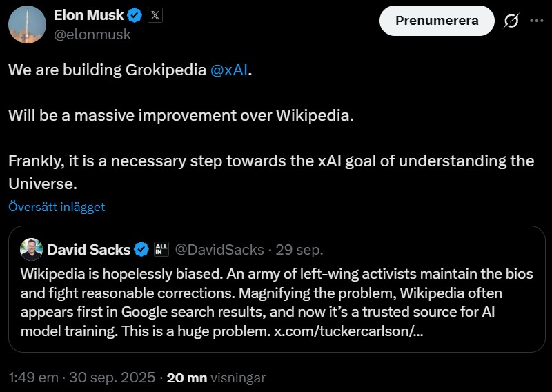Viewport: 552px width, 392px height.
Task: Click the @elonmusk handle
Action: tap(92, 34)
